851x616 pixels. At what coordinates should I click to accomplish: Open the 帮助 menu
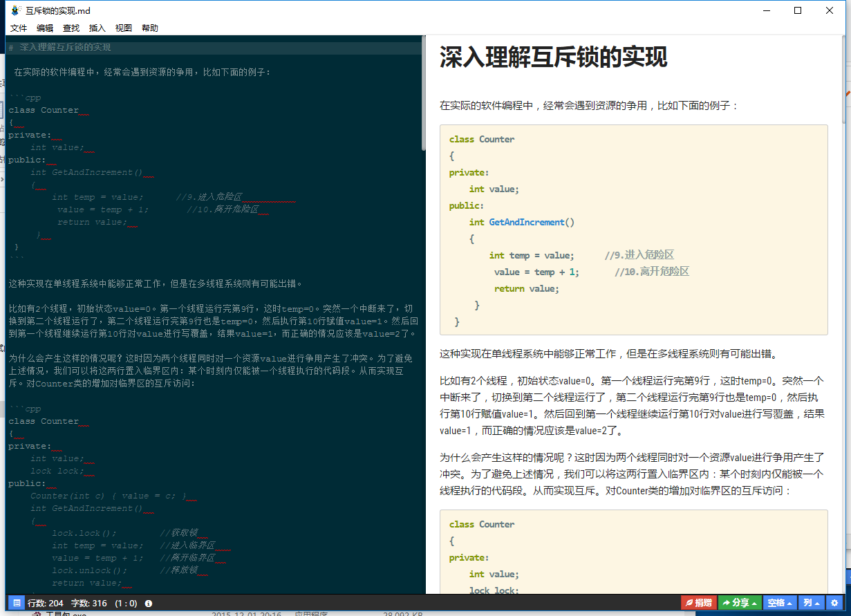[x=150, y=28]
